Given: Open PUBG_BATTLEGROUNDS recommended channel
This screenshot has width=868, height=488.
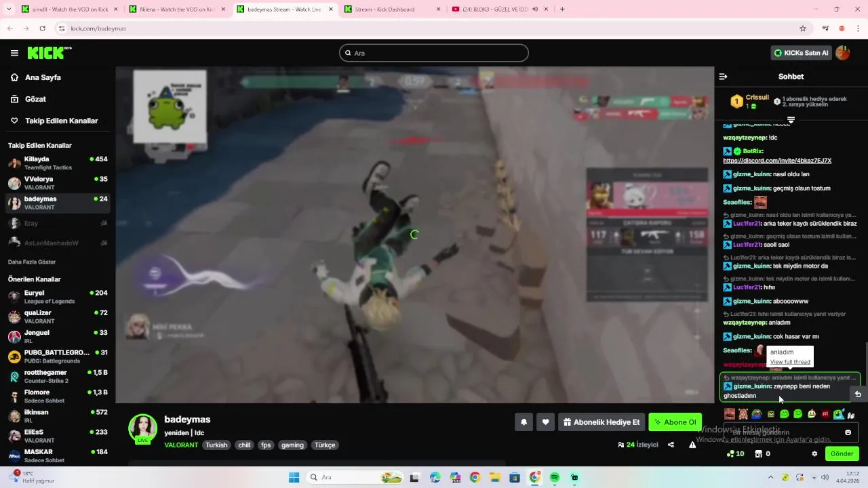Looking at the screenshot, I should pos(58,356).
